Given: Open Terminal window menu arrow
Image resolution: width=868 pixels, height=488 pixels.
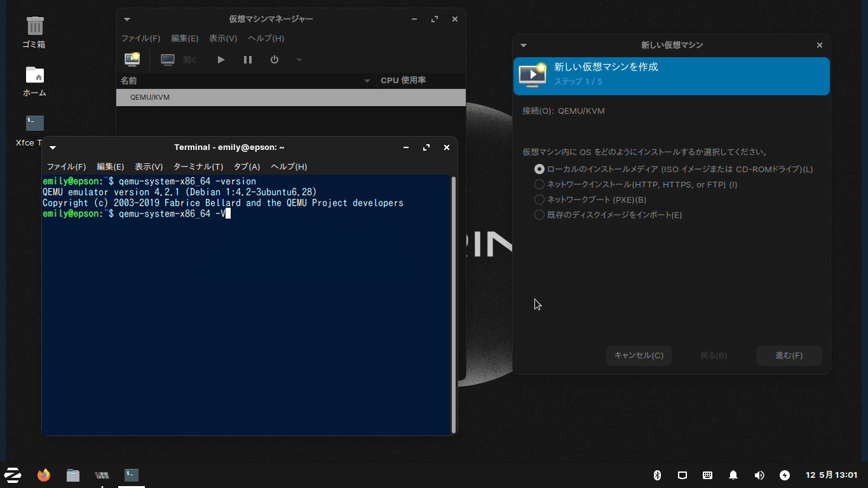Looking at the screenshot, I should tap(53, 147).
